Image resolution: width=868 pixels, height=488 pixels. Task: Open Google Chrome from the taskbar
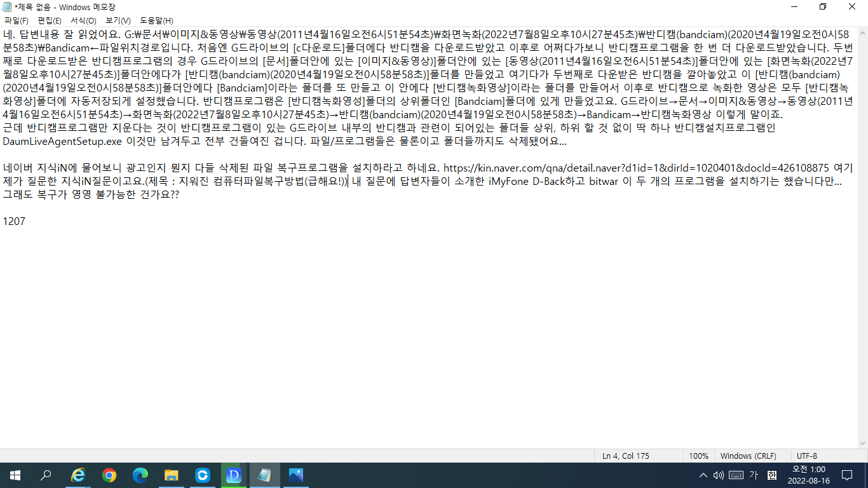coord(109,475)
